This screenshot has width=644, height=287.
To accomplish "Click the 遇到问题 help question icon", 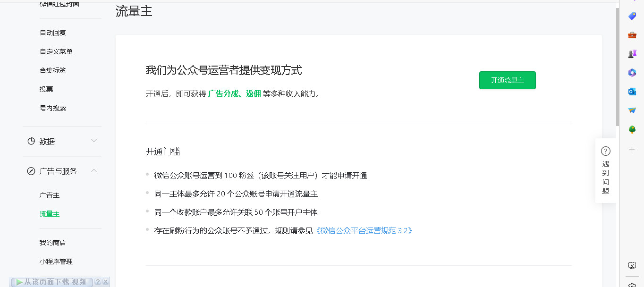I will pyautogui.click(x=606, y=151).
